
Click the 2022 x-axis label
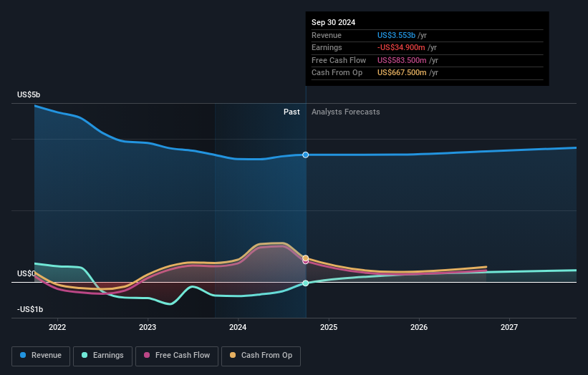pyautogui.click(x=57, y=328)
